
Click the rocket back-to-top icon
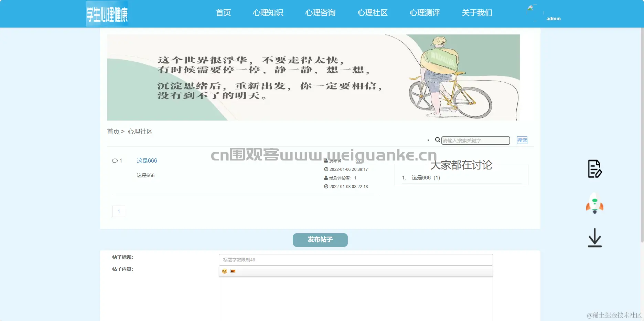595,203
